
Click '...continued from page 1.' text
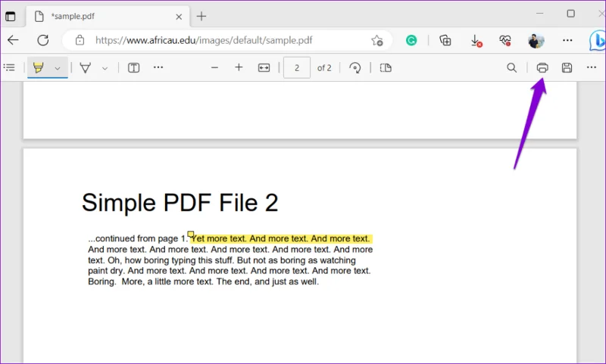137,238
